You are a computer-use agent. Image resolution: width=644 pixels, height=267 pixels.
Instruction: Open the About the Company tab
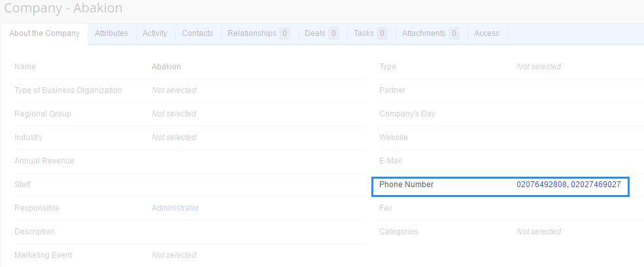pyautogui.click(x=44, y=33)
